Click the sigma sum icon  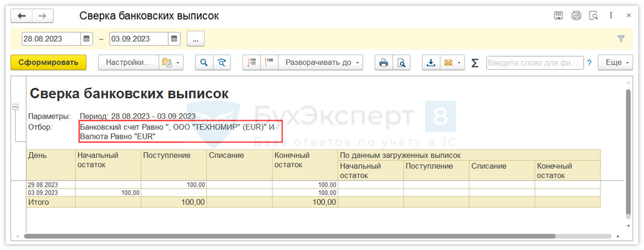tap(475, 63)
